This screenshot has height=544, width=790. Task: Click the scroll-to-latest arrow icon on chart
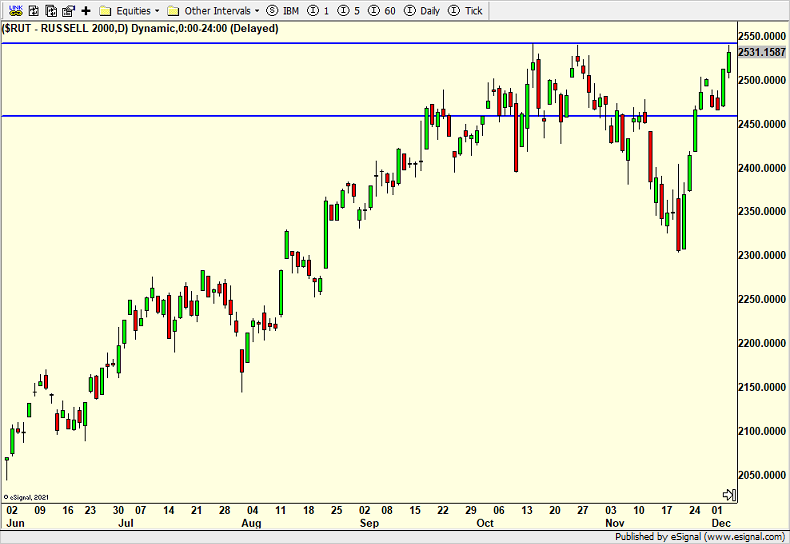coord(730,494)
